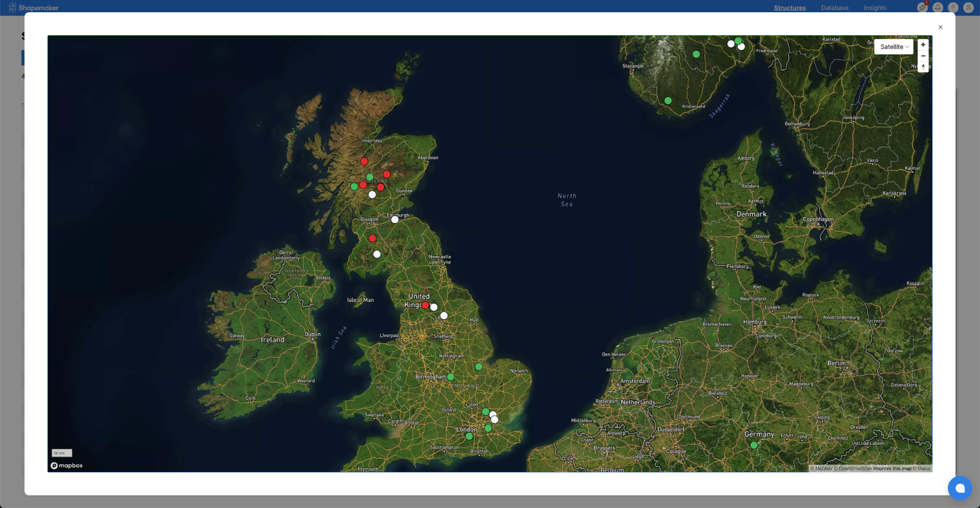The image size is (980, 508).
Task: Click the Shapemaker logo
Action: tap(34, 8)
